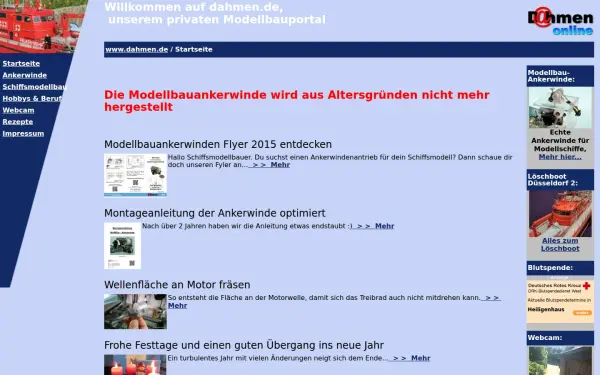
Task: Select the Hobbys & Beruf menu entry
Action: (x=32, y=99)
